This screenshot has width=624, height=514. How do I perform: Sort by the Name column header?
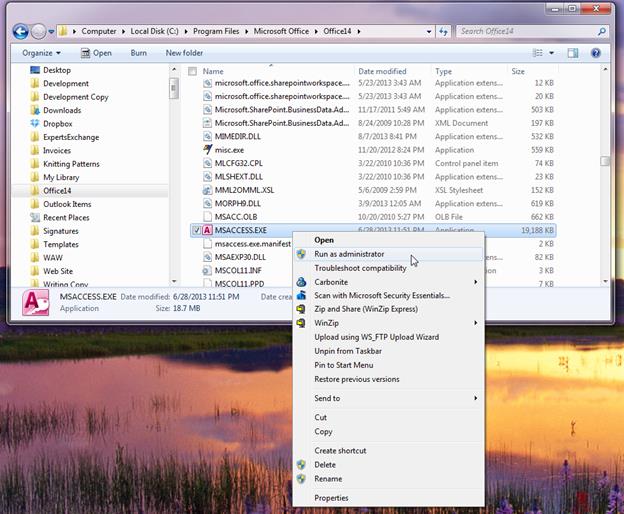(213, 71)
